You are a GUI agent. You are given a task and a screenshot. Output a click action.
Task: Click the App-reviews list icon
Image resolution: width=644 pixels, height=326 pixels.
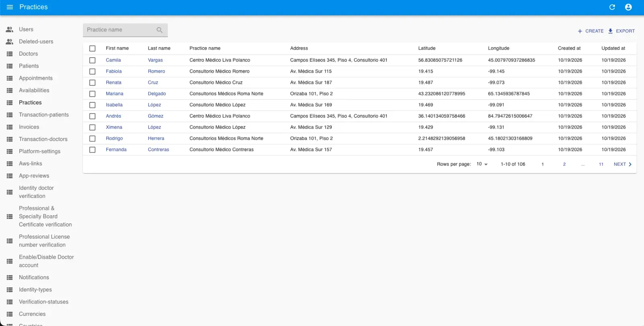point(10,176)
